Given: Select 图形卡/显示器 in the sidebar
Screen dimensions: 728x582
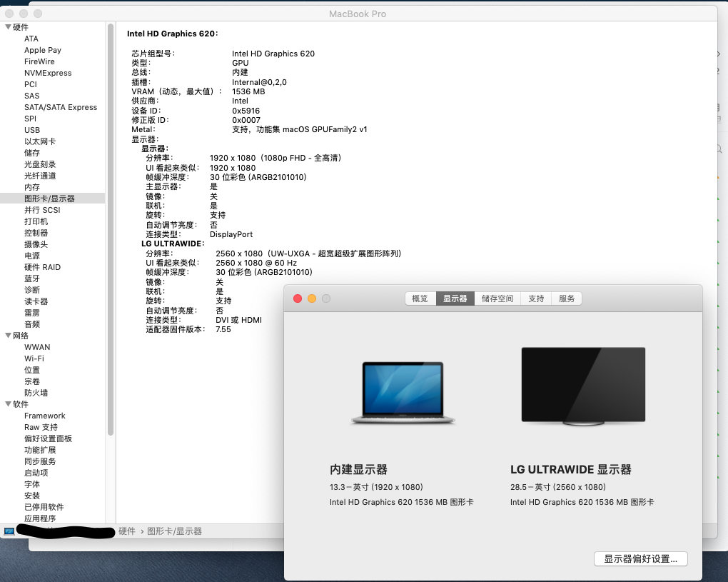Looking at the screenshot, I should pyautogui.click(x=49, y=199).
